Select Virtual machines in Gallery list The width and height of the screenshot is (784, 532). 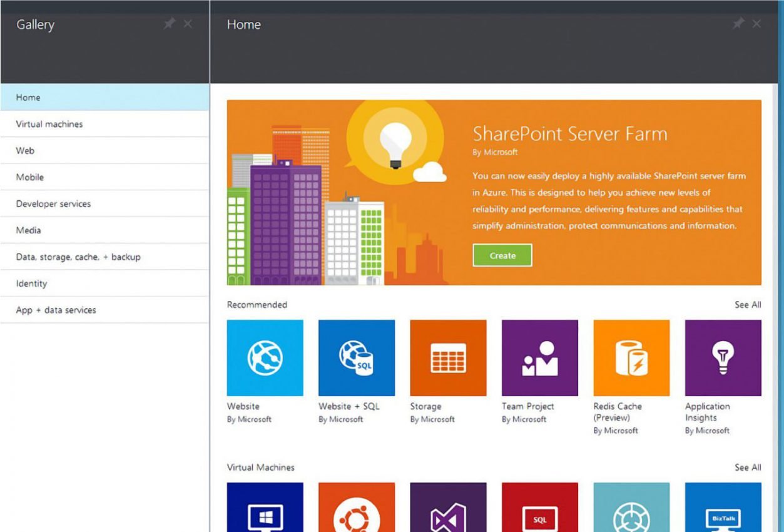49,124
